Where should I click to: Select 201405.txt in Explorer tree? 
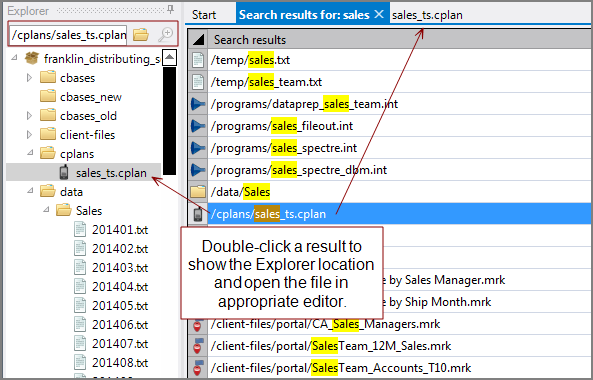pyautogui.click(x=120, y=305)
